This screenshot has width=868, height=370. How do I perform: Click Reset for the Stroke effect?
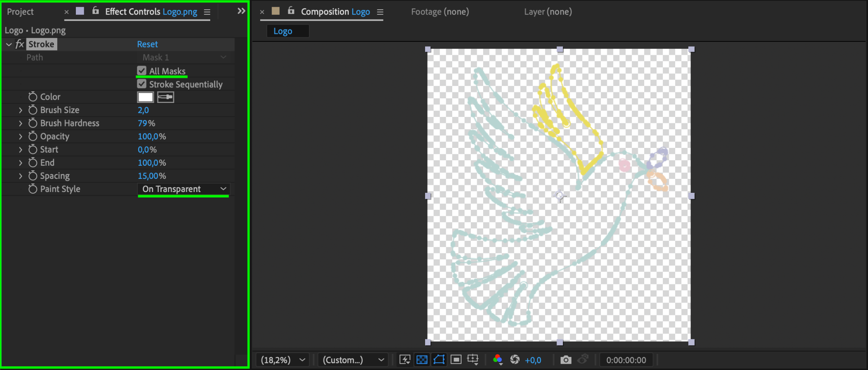[x=147, y=44]
